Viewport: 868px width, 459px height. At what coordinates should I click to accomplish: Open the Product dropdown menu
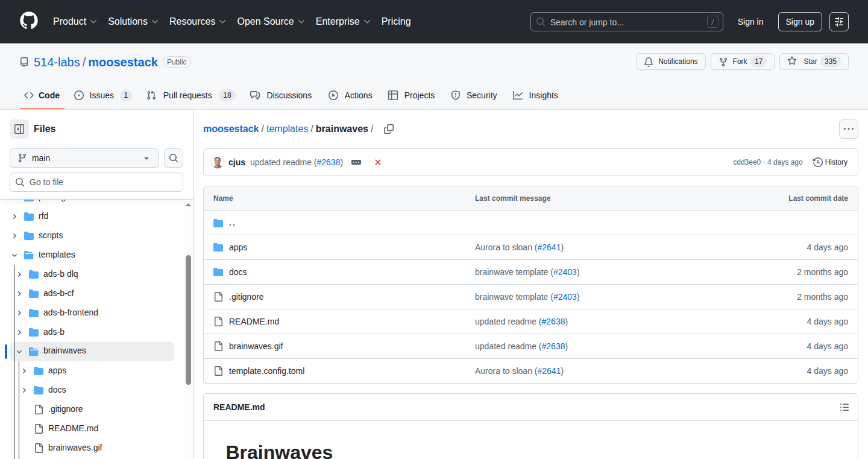[x=75, y=21]
